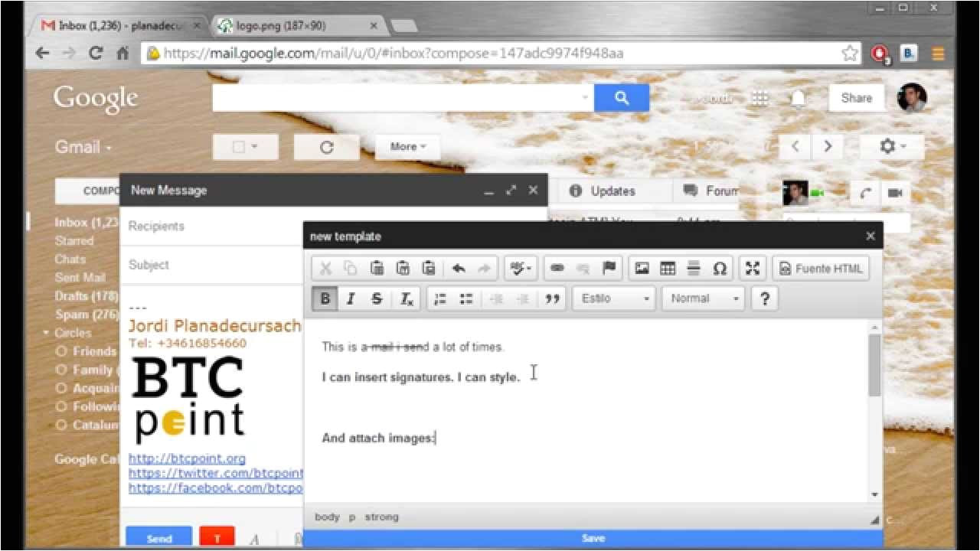Save the new template
Viewport: 980px width, 551px height.
tap(593, 539)
